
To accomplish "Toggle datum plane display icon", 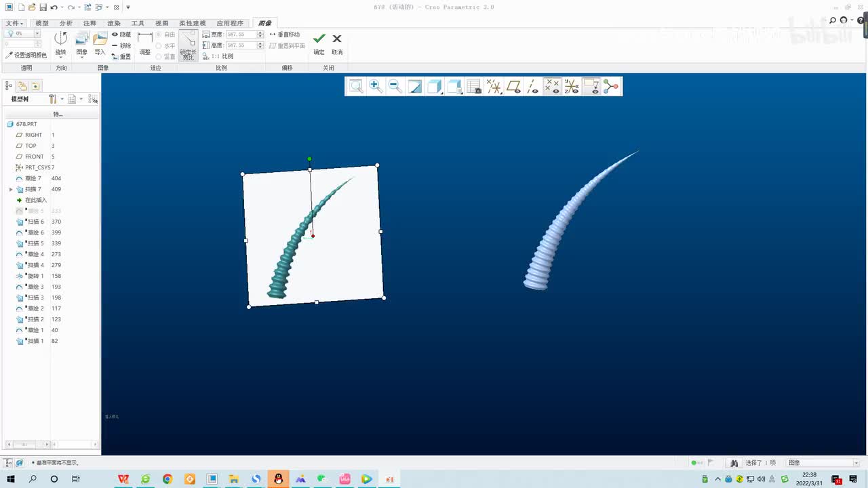I will pos(513,86).
